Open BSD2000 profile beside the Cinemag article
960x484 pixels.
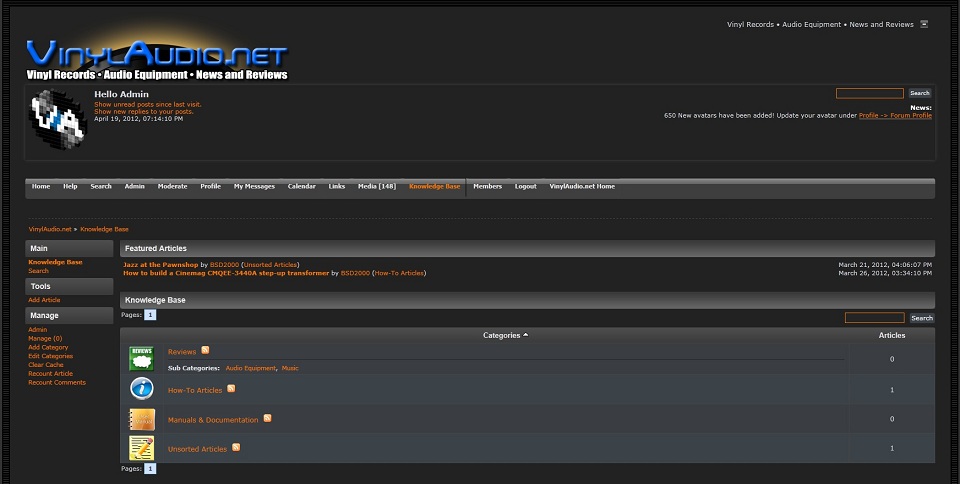[x=355, y=273]
